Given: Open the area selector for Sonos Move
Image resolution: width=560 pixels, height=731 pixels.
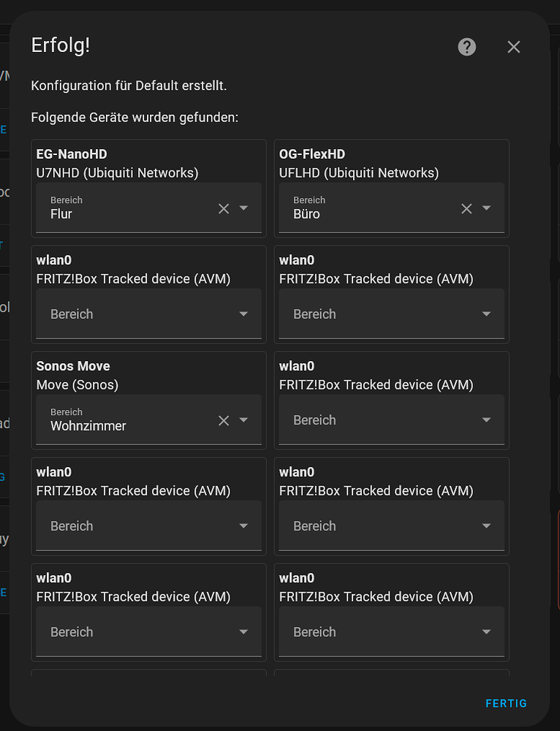Looking at the screenshot, I should pos(244,420).
